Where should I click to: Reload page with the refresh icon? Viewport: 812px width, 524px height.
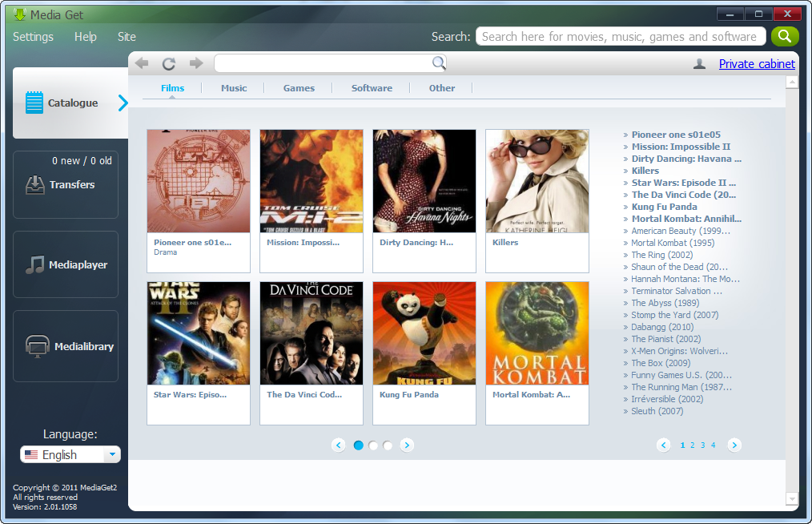[169, 63]
